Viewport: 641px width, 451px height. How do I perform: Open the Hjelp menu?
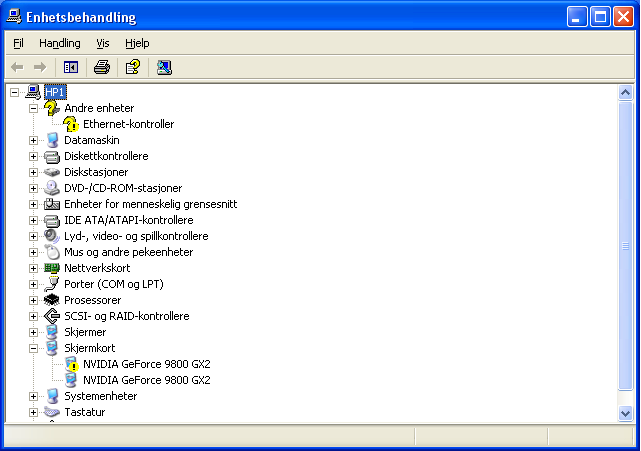(x=137, y=43)
